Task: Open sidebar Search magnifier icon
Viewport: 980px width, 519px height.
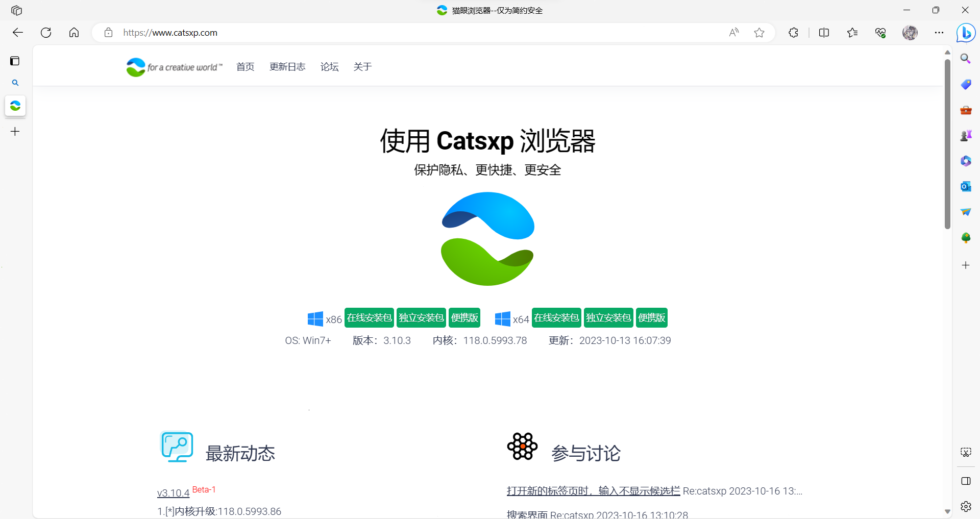Action: click(x=966, y=59)
